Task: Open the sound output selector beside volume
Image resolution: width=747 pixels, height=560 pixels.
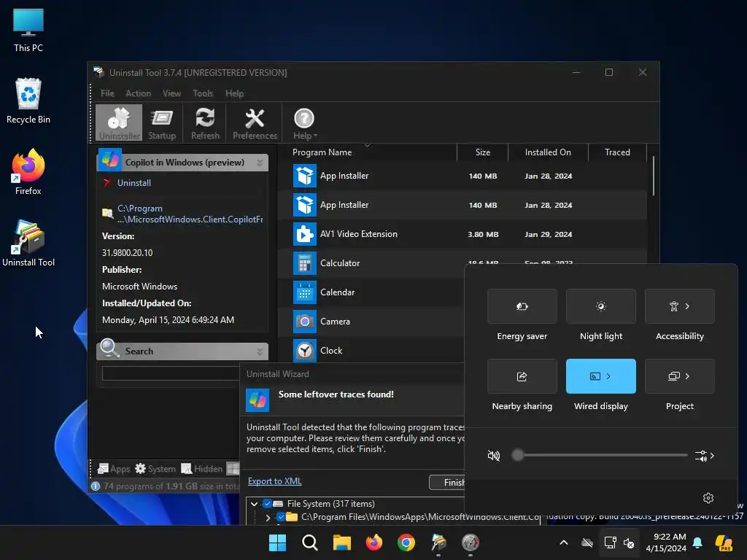Action: tap(704, 456)
